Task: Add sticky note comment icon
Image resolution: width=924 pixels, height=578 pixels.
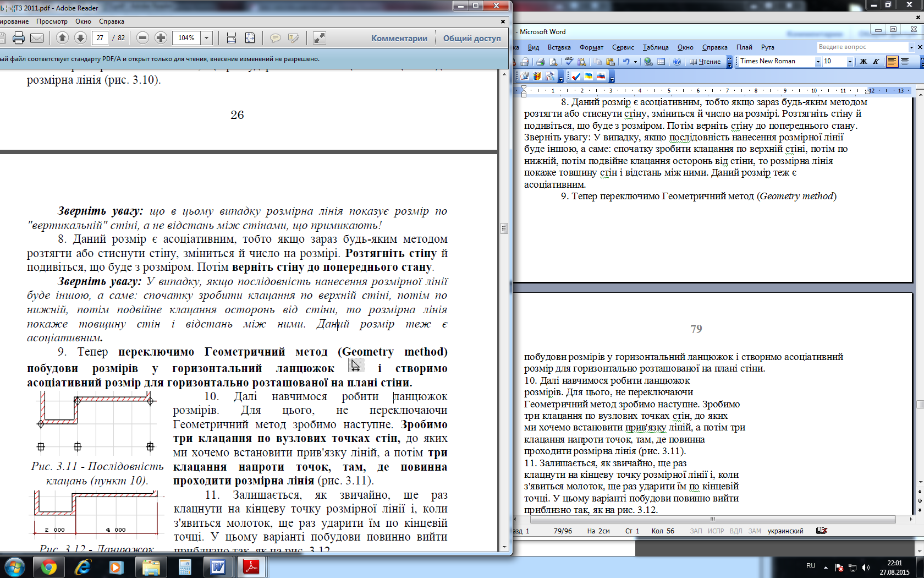Action: [276, 37]
